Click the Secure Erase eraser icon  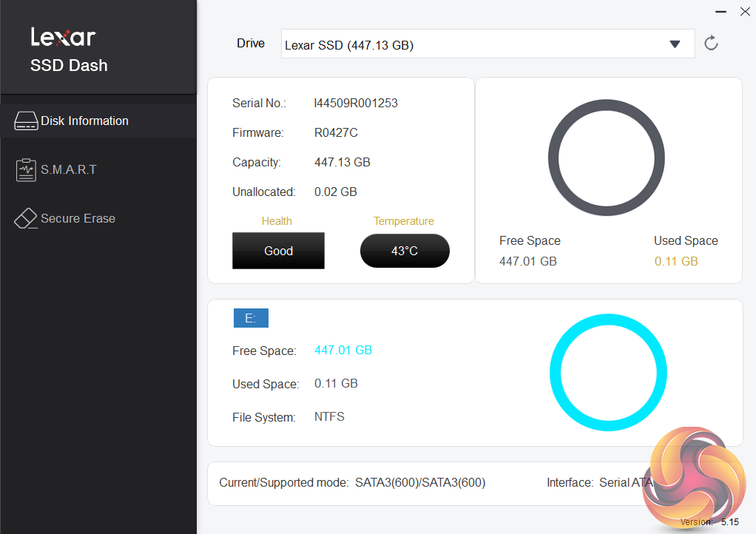tap(26, 218)
